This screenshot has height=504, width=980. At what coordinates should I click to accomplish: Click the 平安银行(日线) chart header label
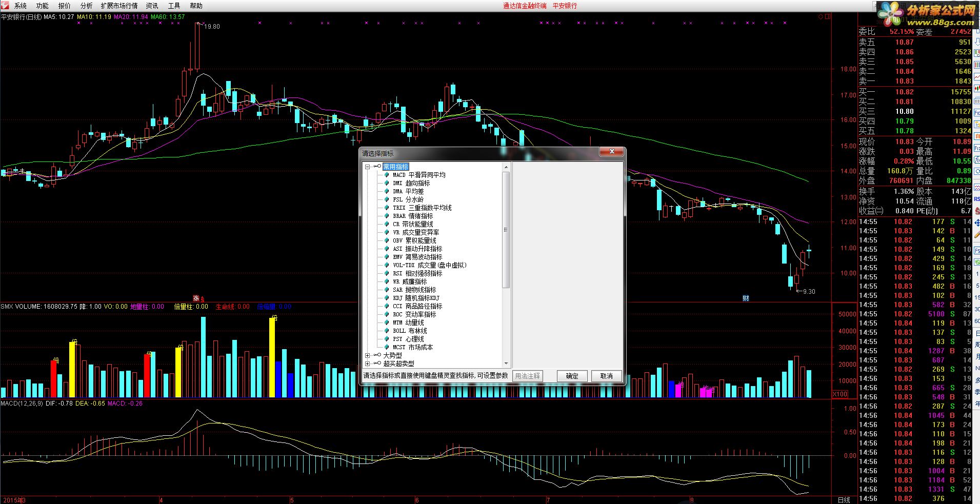[x=21, y=17]
